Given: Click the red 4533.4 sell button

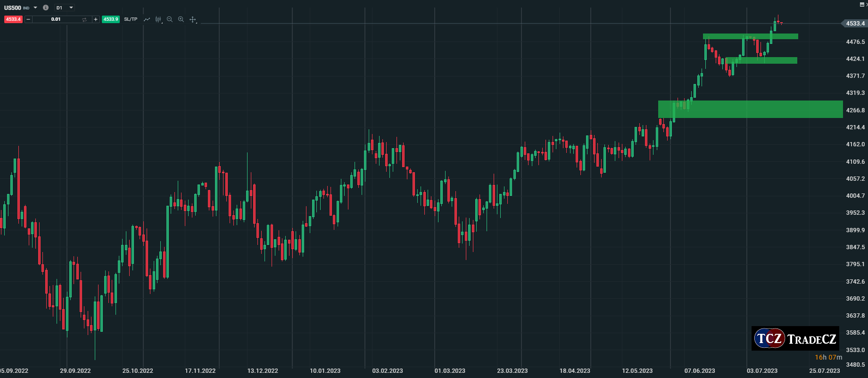Looking at the screenshot, I should coord(13,19).
